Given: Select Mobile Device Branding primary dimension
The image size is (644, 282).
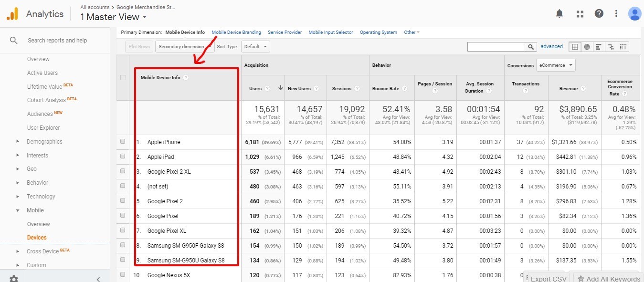Looking at the screenshot, I should click(x=236, y=32).
